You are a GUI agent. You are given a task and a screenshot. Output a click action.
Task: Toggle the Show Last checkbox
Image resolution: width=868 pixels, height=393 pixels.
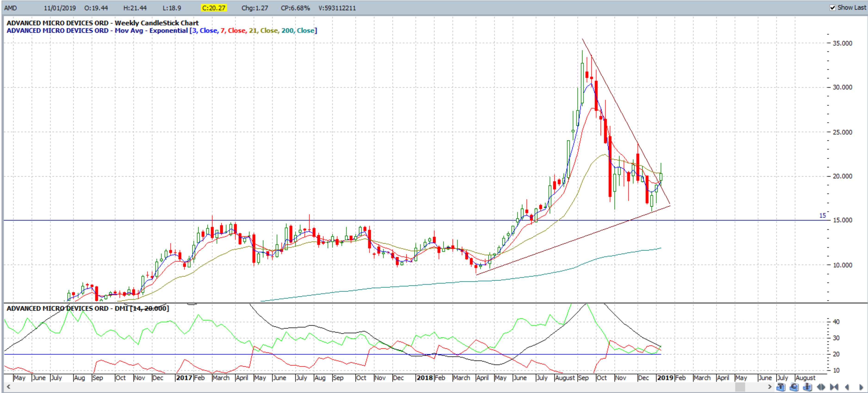coord(833,8)
